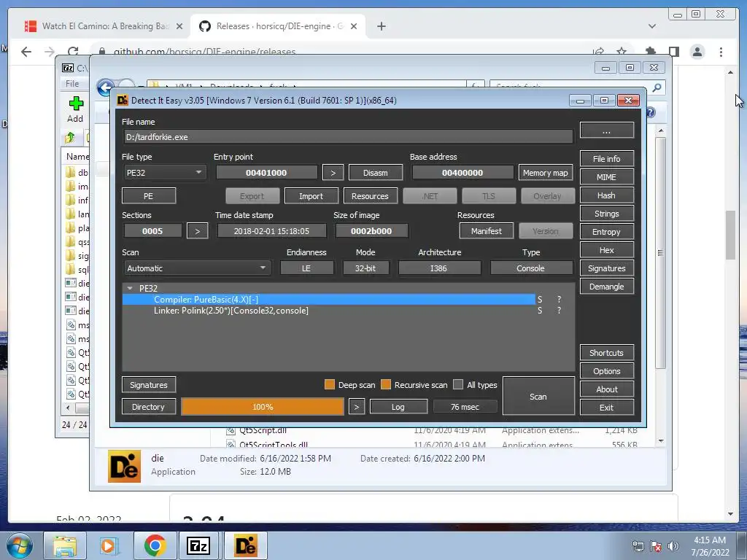Click the network tray icon
The height and width of the screenshot is (560, 747).
coord(638,546)
